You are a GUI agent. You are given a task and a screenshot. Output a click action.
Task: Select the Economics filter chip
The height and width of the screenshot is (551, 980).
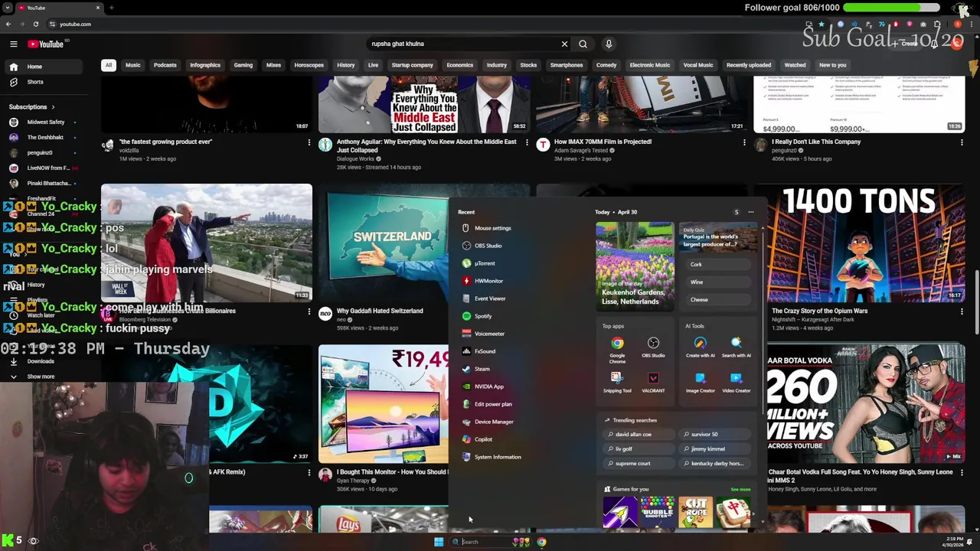point(460,65)
